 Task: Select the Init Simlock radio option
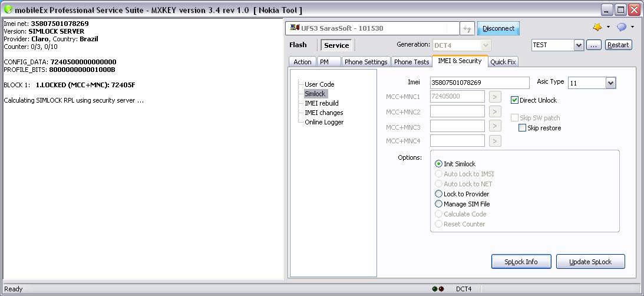pos(438,163)
